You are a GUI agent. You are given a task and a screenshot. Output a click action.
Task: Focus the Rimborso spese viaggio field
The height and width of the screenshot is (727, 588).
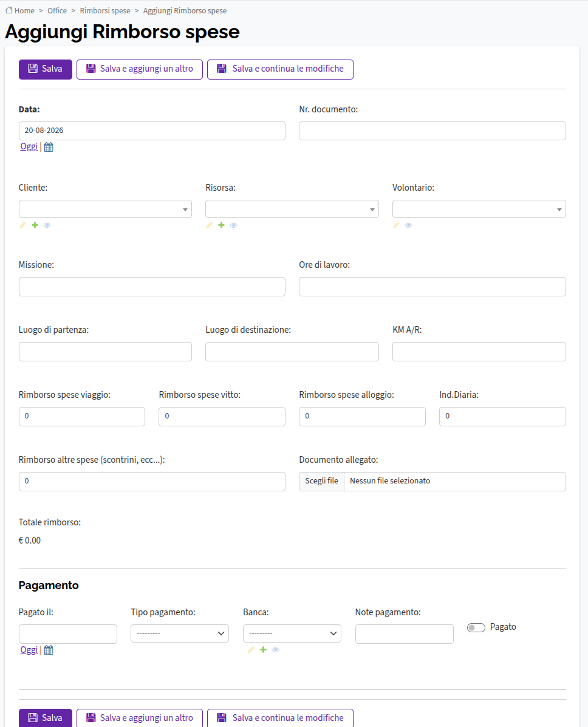click(82, 417)
